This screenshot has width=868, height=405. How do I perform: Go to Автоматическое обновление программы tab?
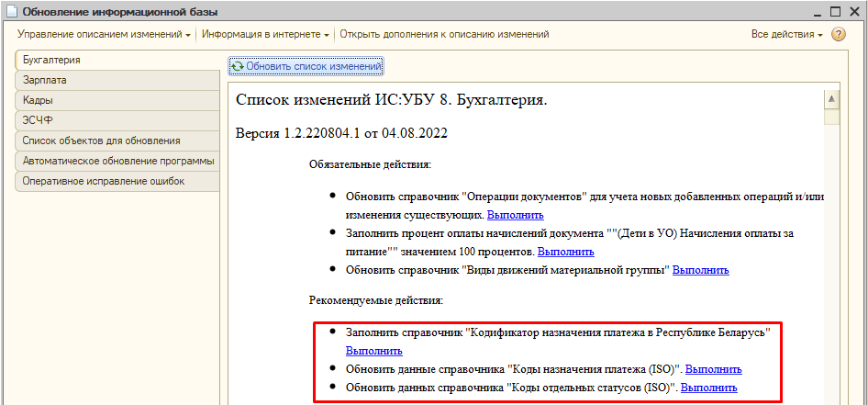tap(117, 161)
